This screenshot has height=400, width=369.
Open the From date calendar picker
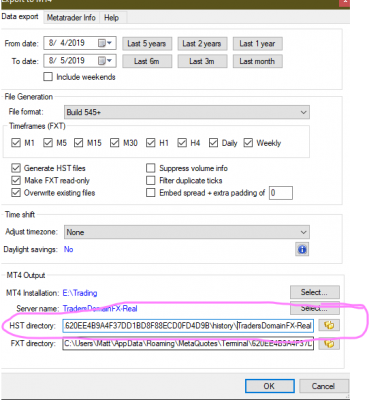click(x=105, y=43)
